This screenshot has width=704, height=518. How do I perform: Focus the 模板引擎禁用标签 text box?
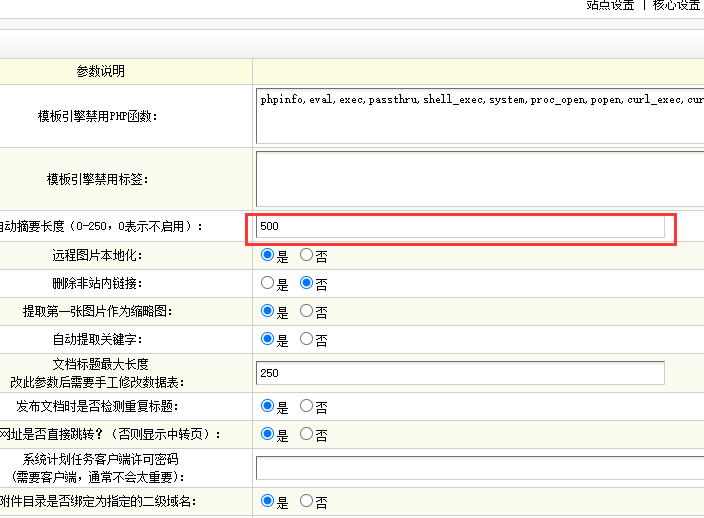coord(480,178)
